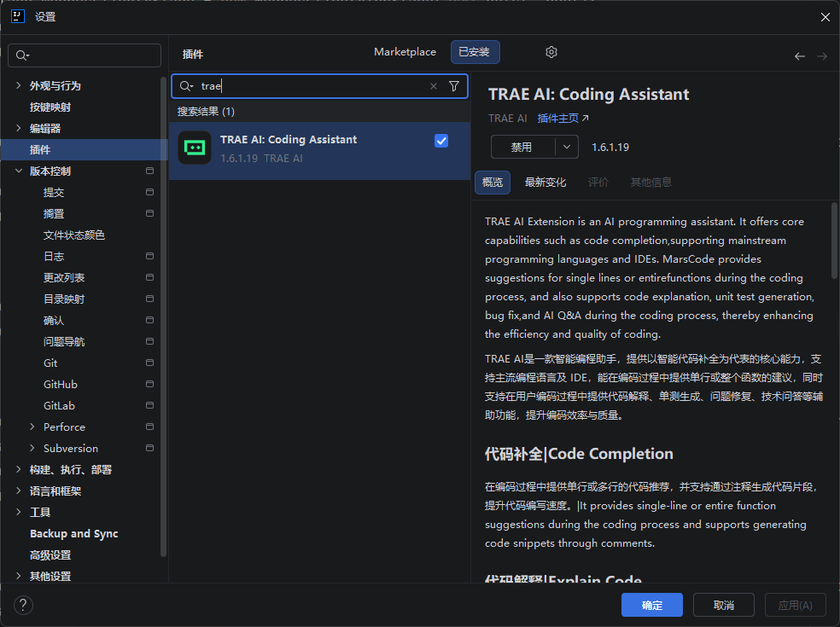Clear the plugin search text

434,86
